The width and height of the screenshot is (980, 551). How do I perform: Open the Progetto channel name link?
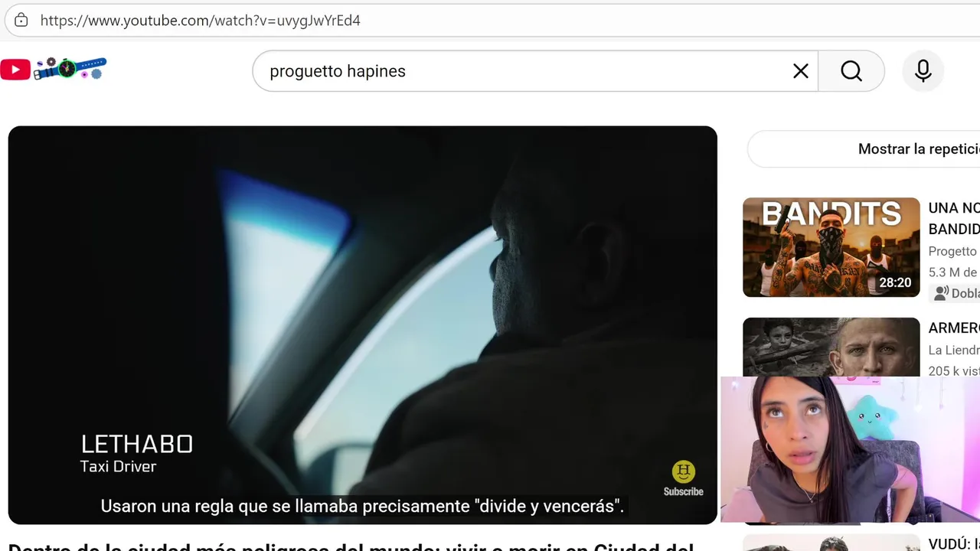pyautogui.click(x=953, y=251)
